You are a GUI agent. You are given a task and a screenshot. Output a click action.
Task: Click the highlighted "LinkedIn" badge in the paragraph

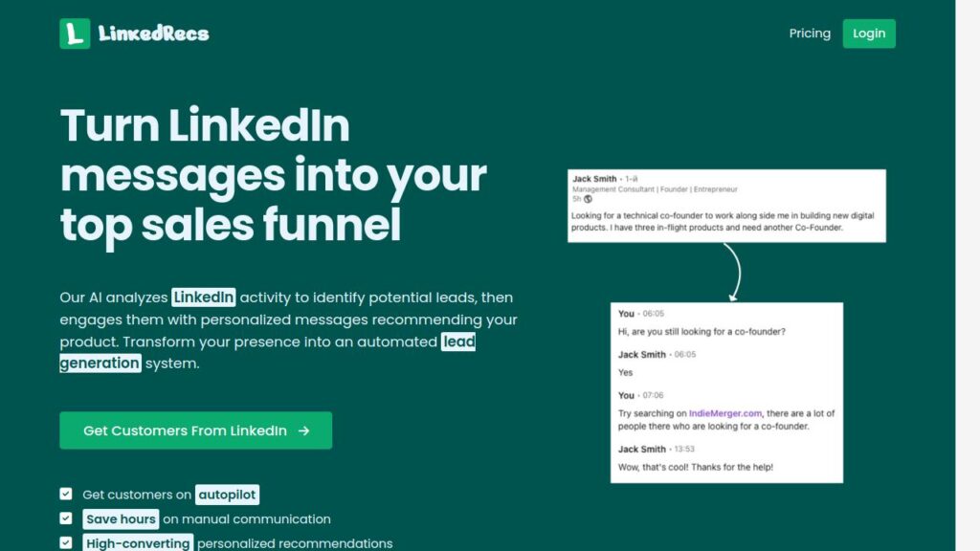click(203, 298)
